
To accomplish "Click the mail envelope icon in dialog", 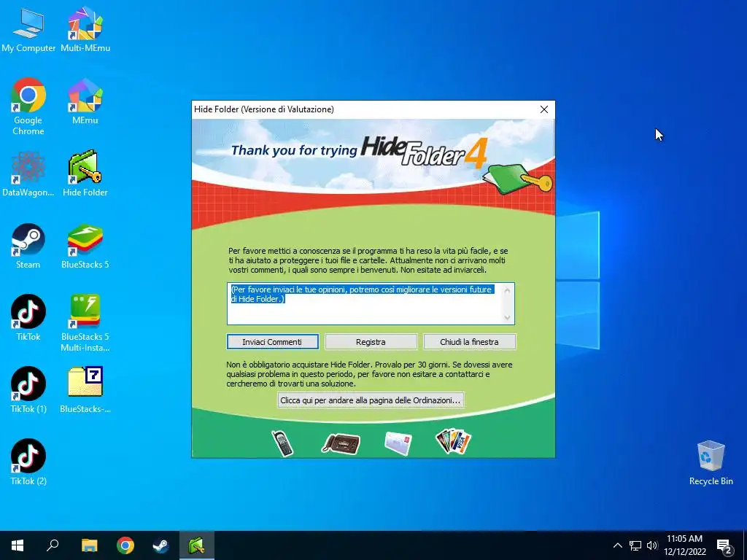I will click(x=398, y=443).
